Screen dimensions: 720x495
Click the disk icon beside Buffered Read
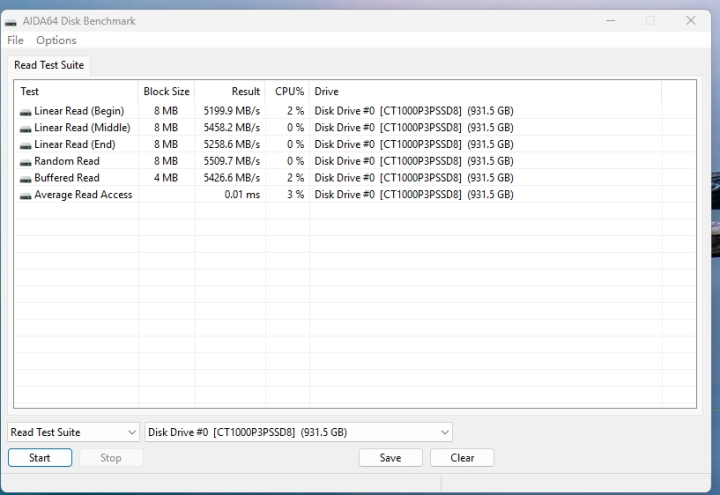click(26, 179)
